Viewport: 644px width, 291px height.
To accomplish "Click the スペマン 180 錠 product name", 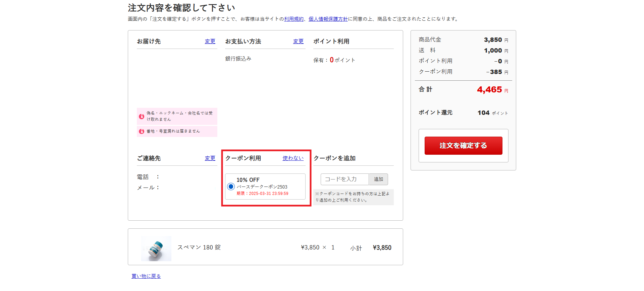I will (x=199, y=247).
